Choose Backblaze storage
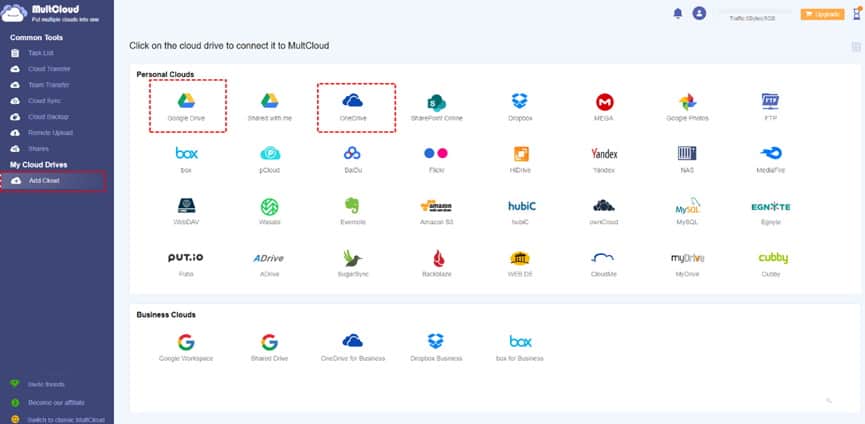The height and width of the screenshot is (424, 865). 437,264
